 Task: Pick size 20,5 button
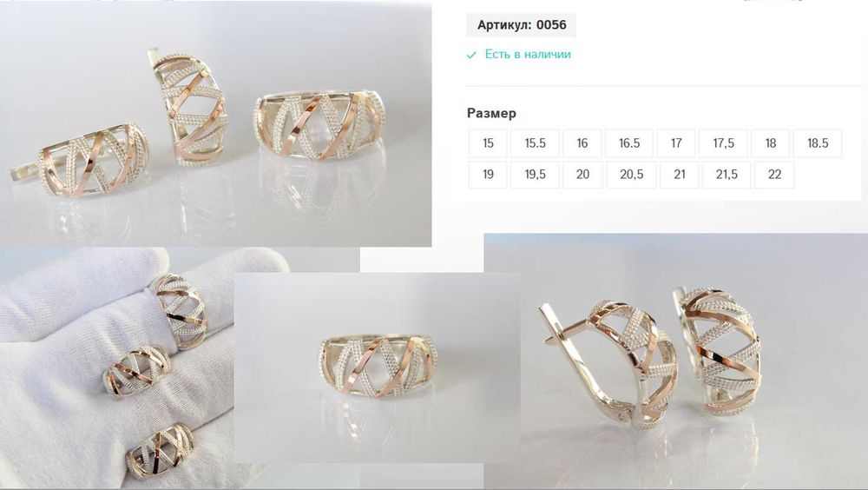(x=631, y=175)
